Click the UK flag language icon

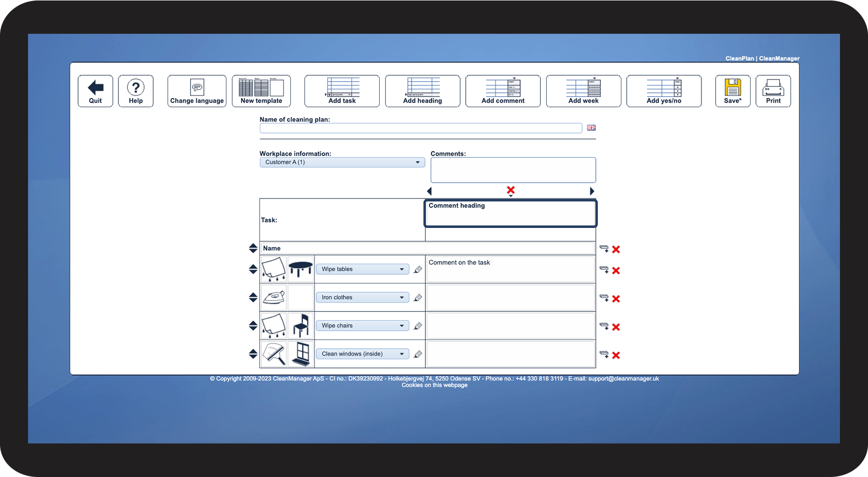pos(591,128)
